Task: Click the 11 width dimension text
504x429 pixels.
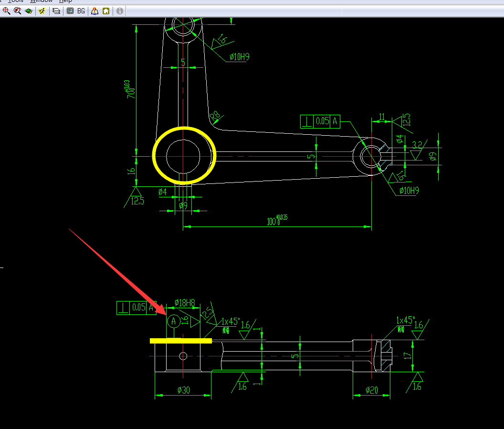Action: click(x=382, y=117)
